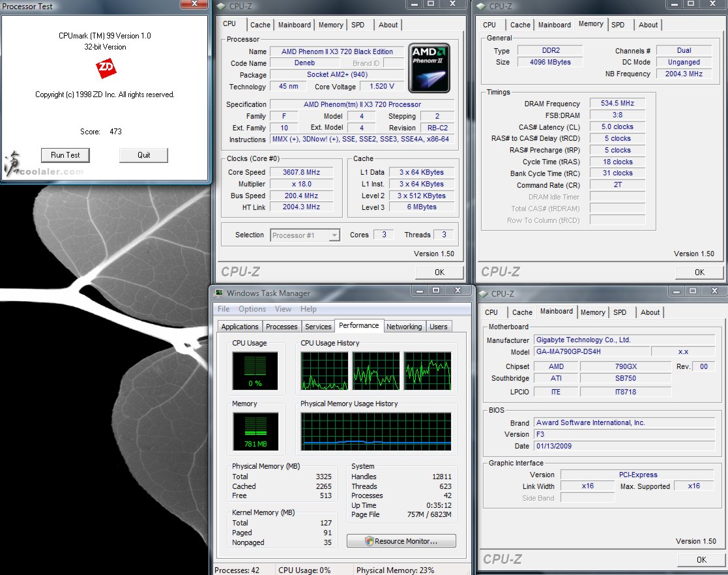This screenshot has width=728, height=575.
Task: Click the BIOS Date 01/13/2009 value
Action: (x=624, y=446)
